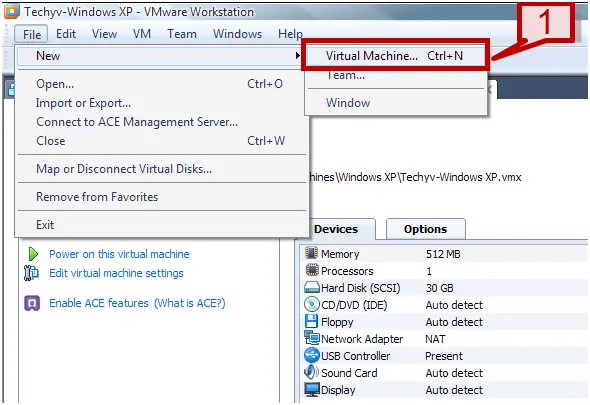Select the Hard Disk (SCSI) label
590x405 pixels.
pos(360,288)
